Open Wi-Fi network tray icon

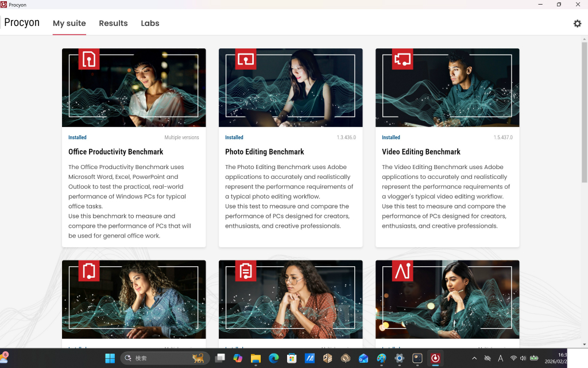point(513,358)
